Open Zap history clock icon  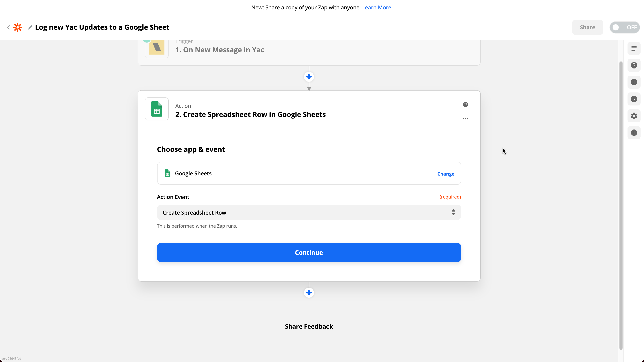634,99
